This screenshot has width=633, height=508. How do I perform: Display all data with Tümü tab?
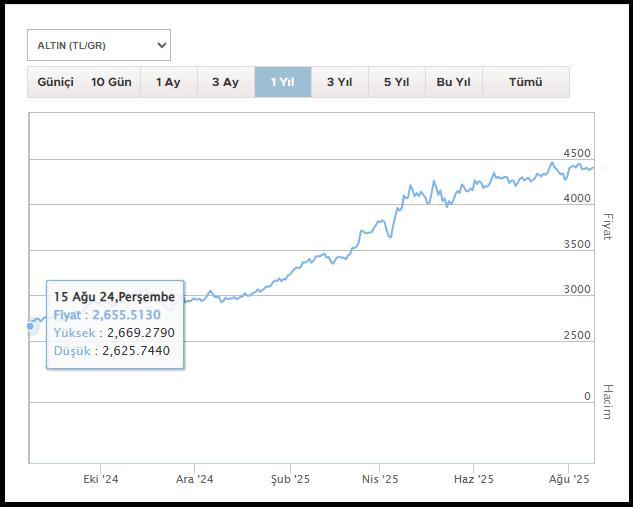(525, 82)
